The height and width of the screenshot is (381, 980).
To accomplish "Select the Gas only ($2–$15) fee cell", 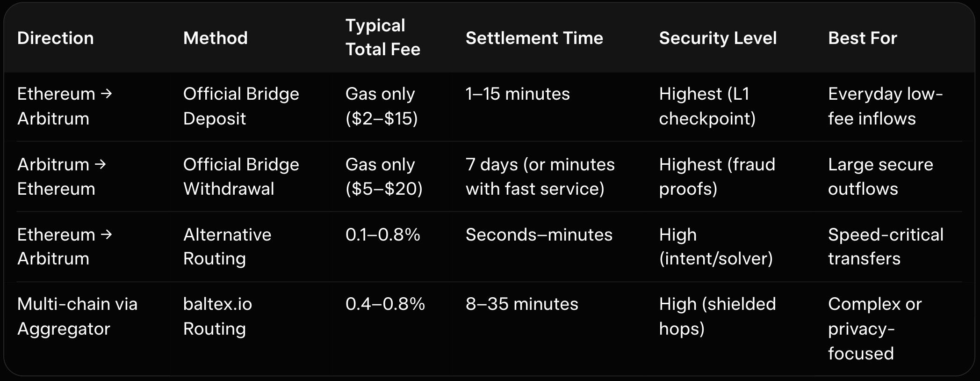I will coord(382,106).
